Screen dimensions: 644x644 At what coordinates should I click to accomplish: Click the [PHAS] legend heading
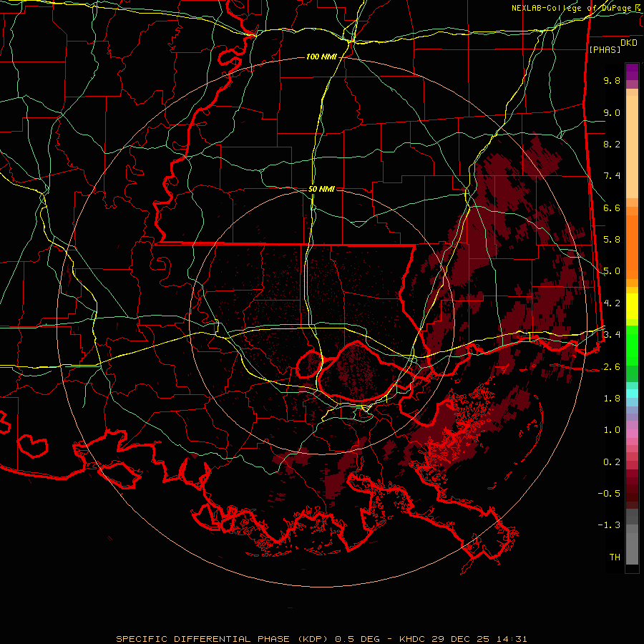click(605, 49)
